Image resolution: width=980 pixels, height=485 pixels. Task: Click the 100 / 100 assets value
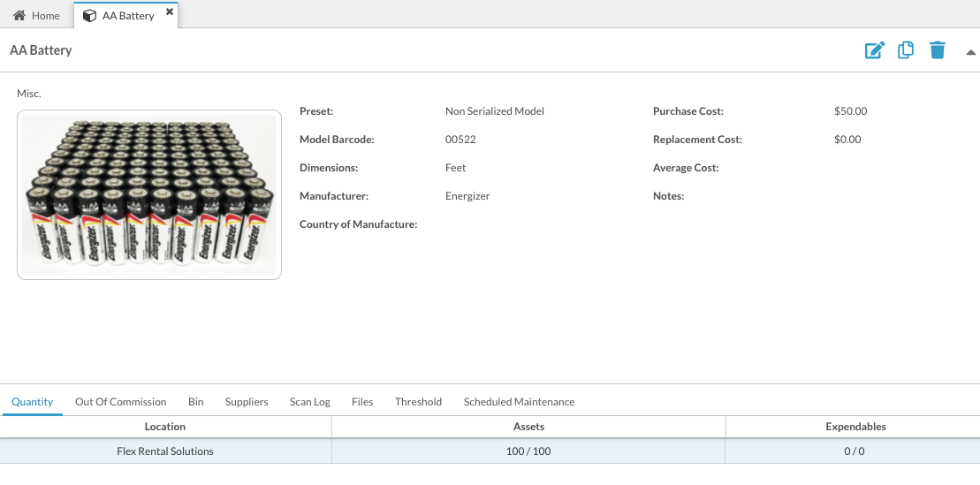[x=528, y=451]
